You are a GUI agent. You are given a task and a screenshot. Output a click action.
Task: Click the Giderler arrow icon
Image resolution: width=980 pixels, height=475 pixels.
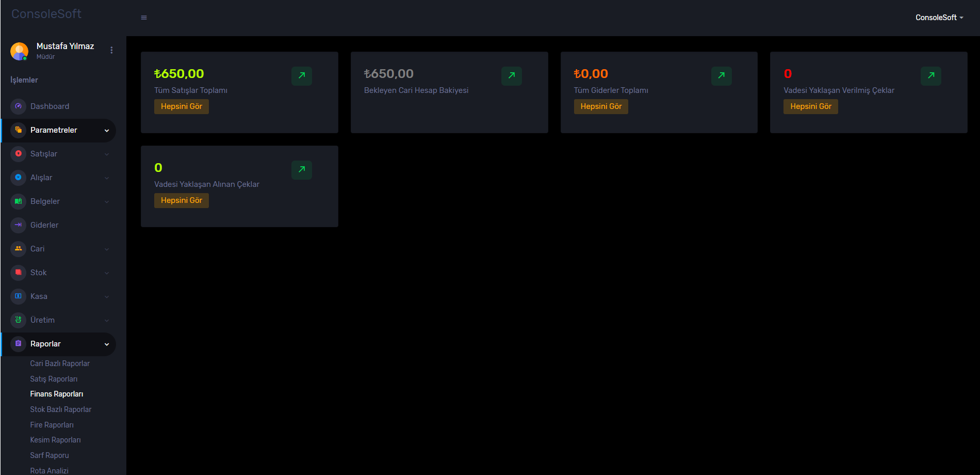[x=18, y=225]
